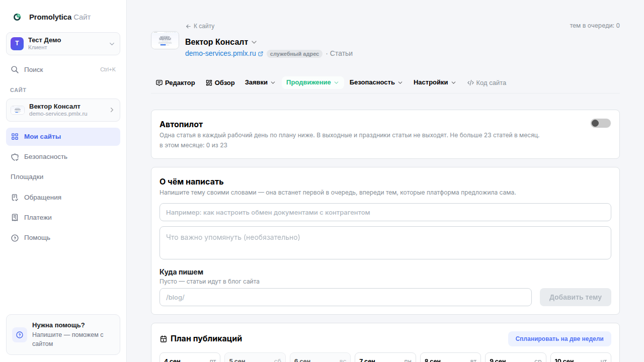Open Платежи in the sidebar
This screenshot has height=362, width=644.
pos(63,218)
